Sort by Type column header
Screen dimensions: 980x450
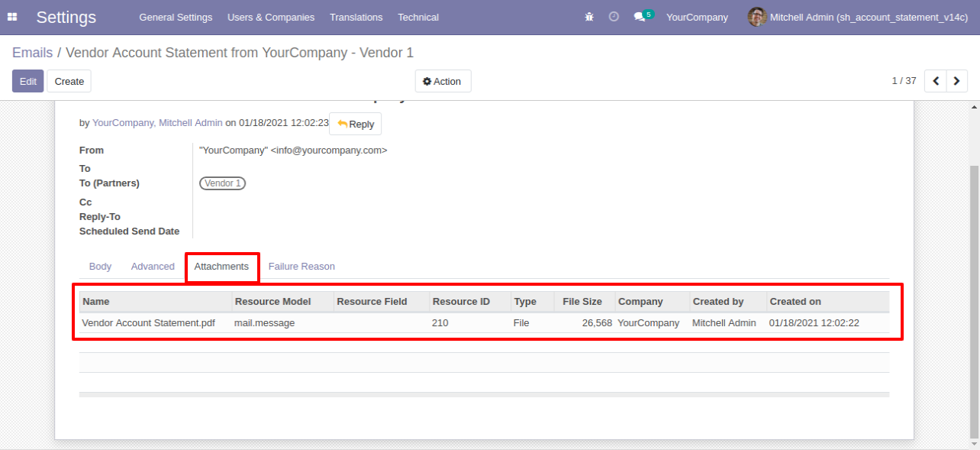tap(532, 302)
